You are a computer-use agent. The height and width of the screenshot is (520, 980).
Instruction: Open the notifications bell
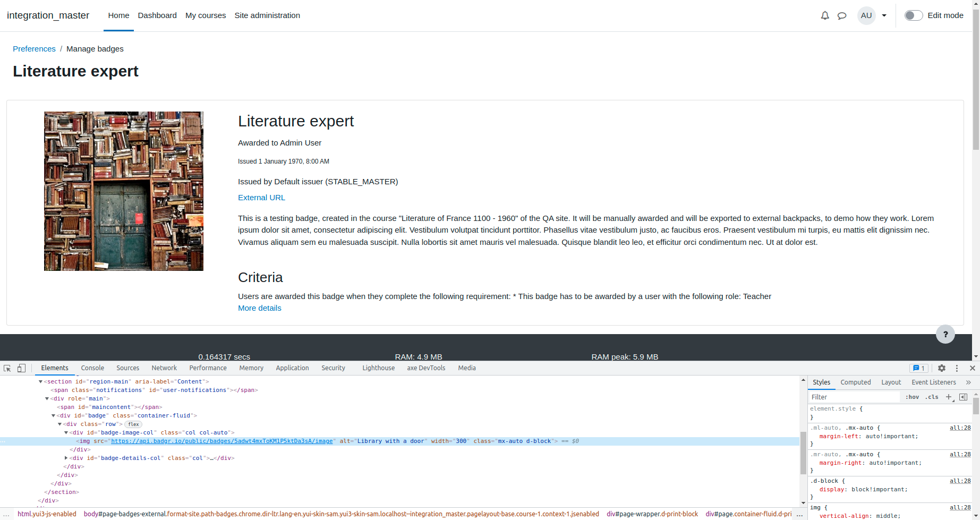tap(824, 15)
